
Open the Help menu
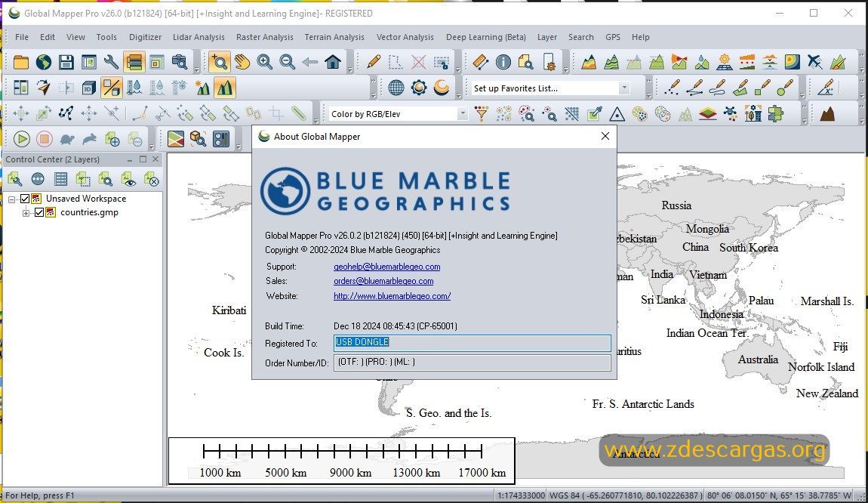(x=641, y=37)
